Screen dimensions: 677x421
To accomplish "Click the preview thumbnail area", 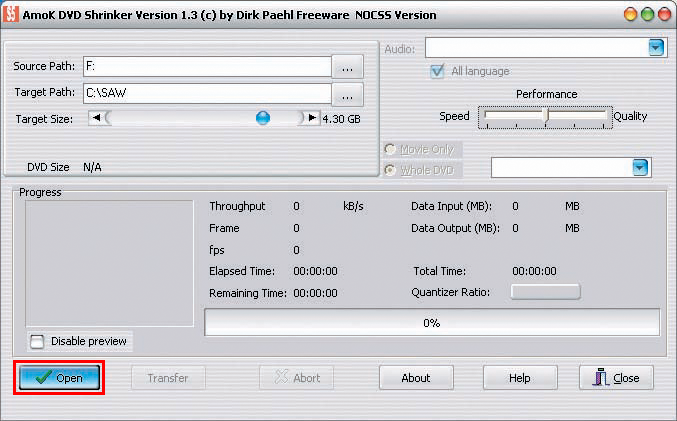I will [x=110, y=263].
